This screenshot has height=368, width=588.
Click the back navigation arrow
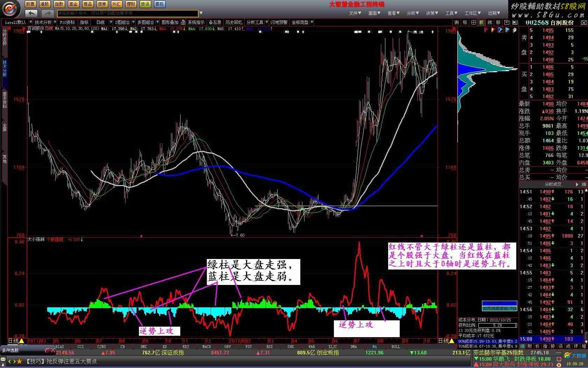[x=31, y=13]
